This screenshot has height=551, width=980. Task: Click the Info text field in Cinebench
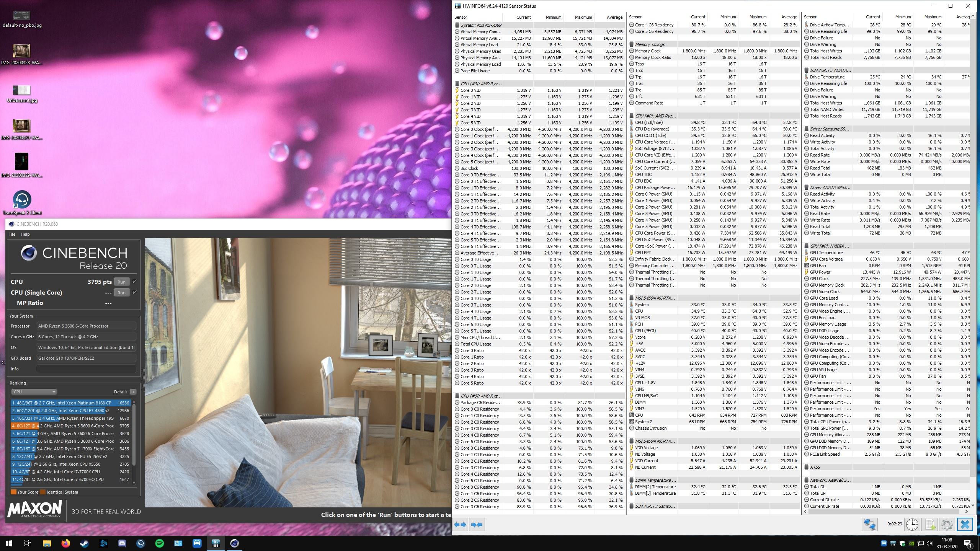click(86, 369)
